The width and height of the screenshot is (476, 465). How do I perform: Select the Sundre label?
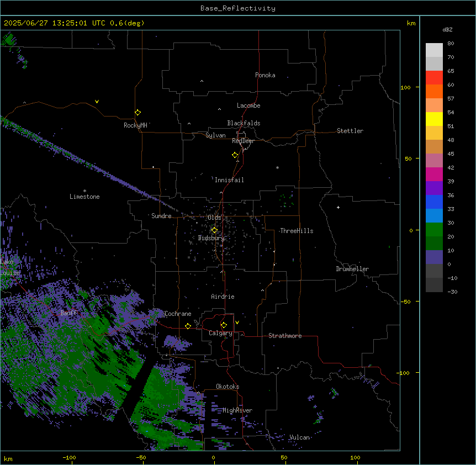161,216
